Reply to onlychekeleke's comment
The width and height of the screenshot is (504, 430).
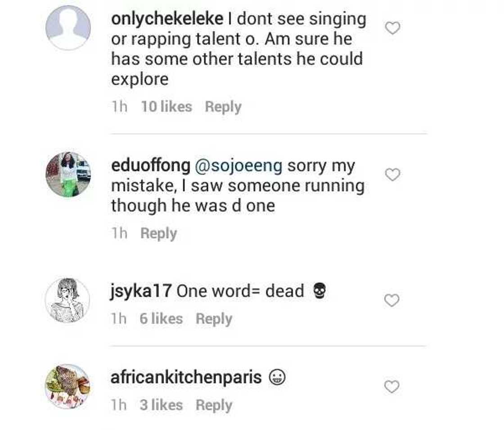coord(222,106)
